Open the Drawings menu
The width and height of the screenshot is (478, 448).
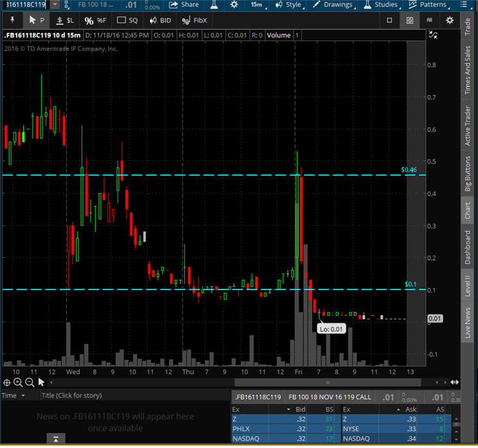333,4
